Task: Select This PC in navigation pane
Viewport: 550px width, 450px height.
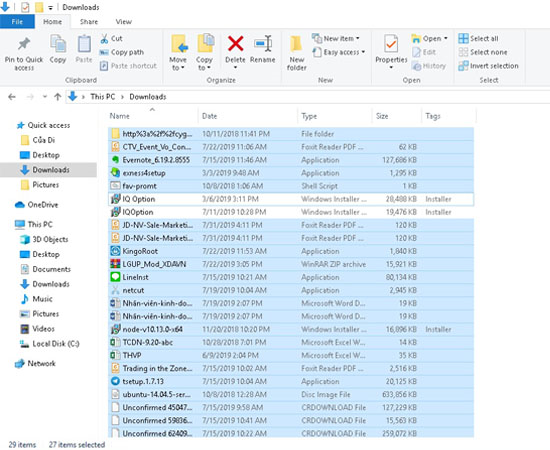Action: click(34, 224)
